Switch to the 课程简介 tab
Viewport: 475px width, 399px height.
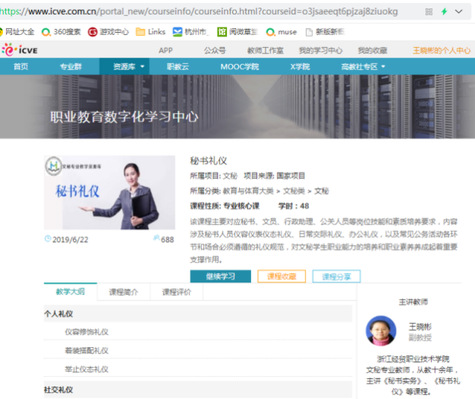(x=123, y=292)
